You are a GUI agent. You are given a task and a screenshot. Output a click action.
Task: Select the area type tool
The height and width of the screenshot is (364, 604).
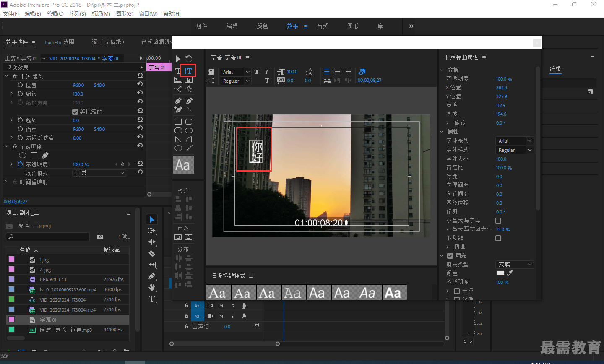(x=178, y=80)
